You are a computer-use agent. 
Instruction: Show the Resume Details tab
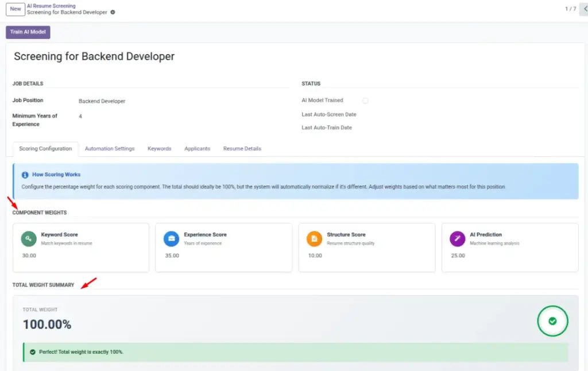(242, 149)
